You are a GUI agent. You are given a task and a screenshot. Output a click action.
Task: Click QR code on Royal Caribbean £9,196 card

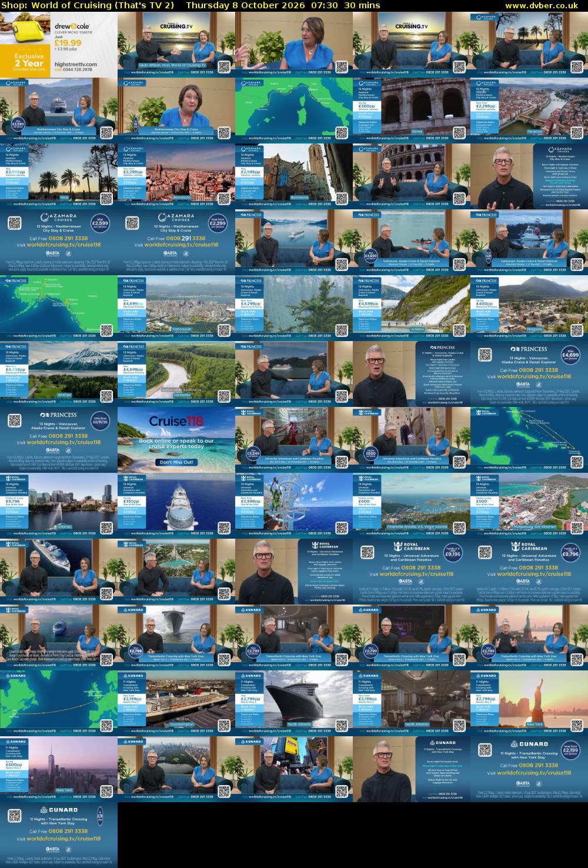(367, 552)
